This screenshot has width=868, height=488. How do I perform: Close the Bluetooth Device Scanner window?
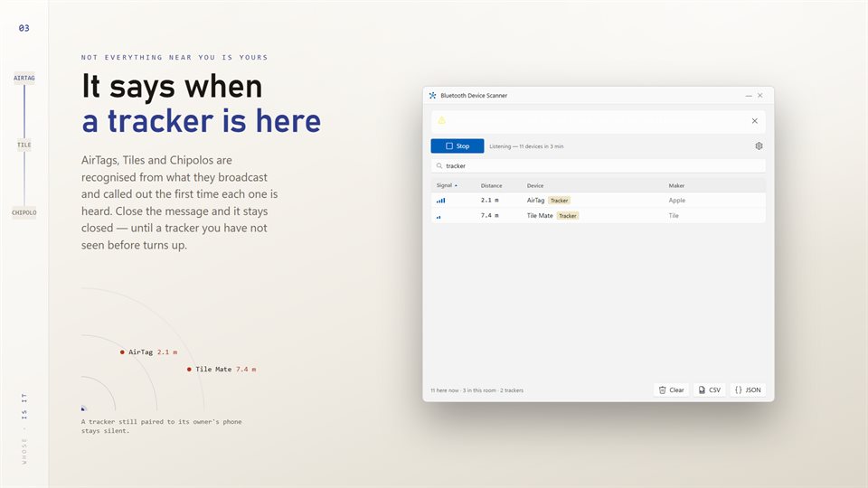point(760,96)
